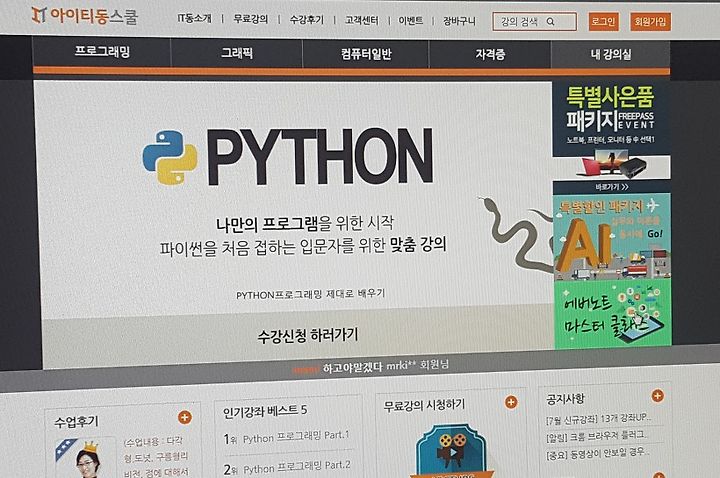This screenshot has height=478, width=720.
Task: Click the Python logo in the banner
Action: click(170, 157)
